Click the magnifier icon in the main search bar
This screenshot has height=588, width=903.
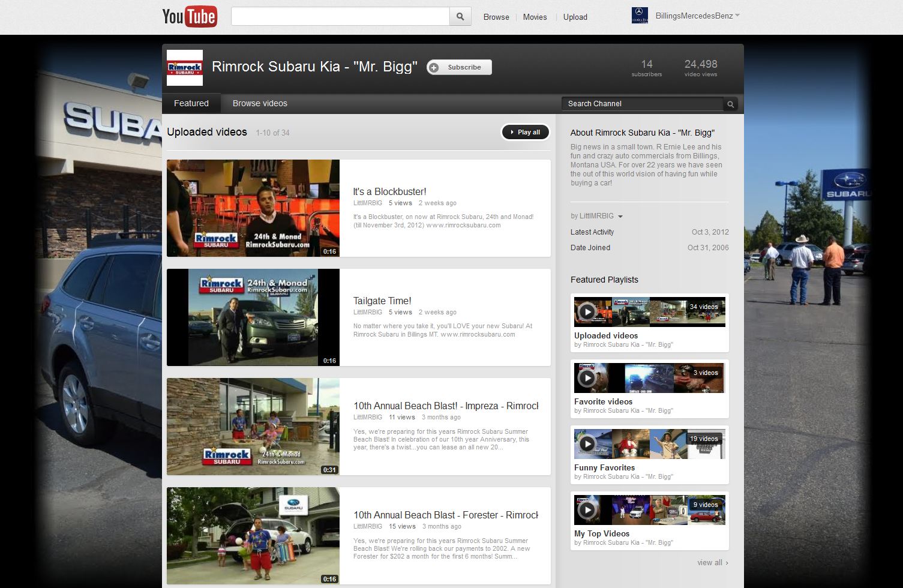[x=460, y=16]
